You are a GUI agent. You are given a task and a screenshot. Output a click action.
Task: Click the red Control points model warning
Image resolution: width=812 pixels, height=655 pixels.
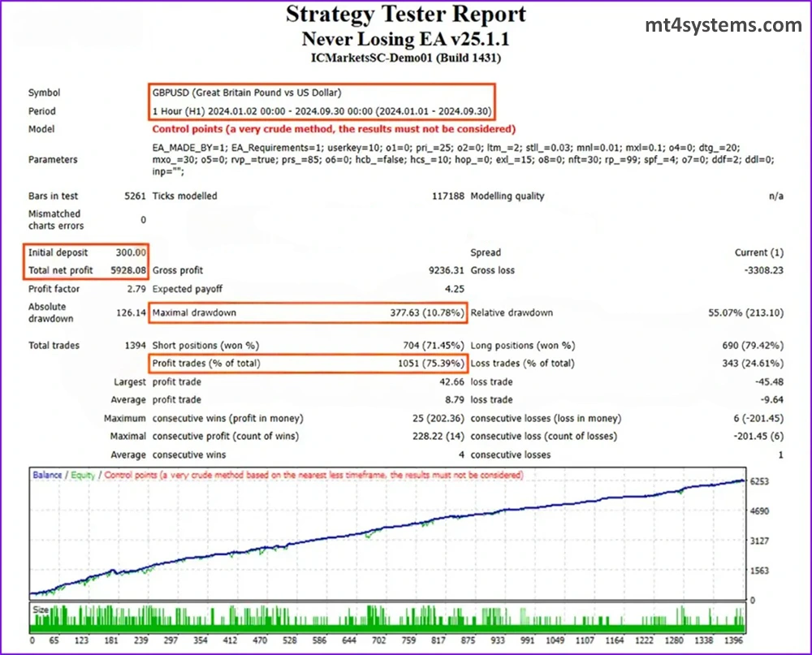pos(333,129)
